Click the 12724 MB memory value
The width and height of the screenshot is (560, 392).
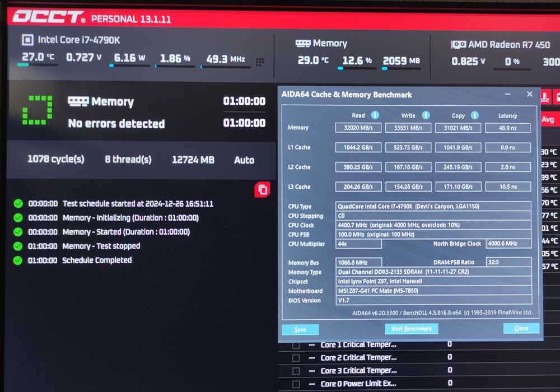pyautogui.click(x=193, y=160)
